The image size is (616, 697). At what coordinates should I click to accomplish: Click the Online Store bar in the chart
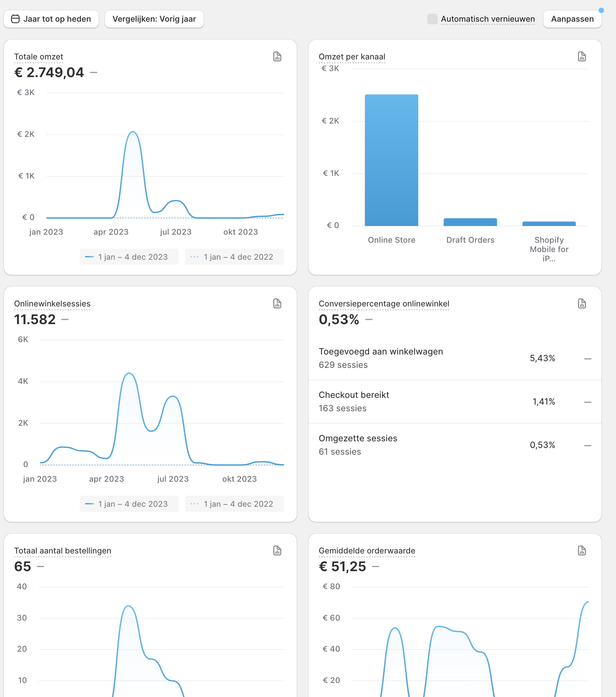(x=391, y=160)
